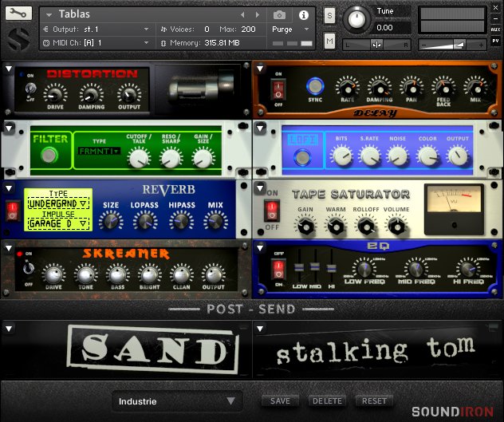Click the Skreamer OUTPUT knob
The height and width of the screenshot is (422, 504).
(x=213, y=274)
